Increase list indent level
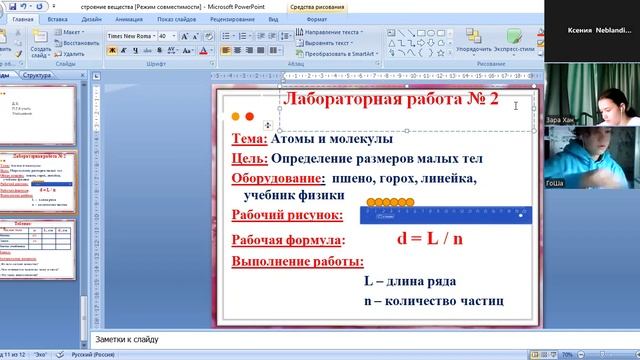Screen dimensions: 640x360 272,36
